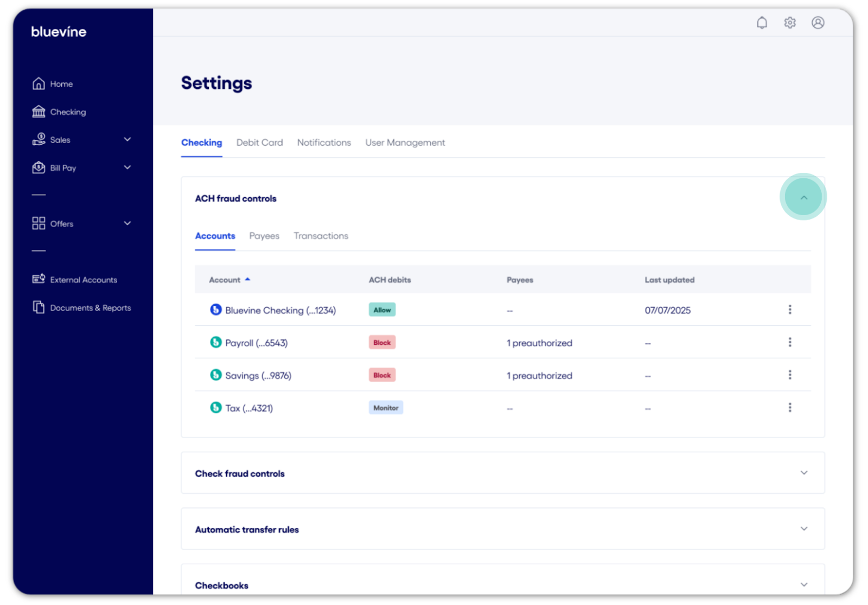
Task: Collapse the ACH fraud controls section
Action: tap(803, 197)
